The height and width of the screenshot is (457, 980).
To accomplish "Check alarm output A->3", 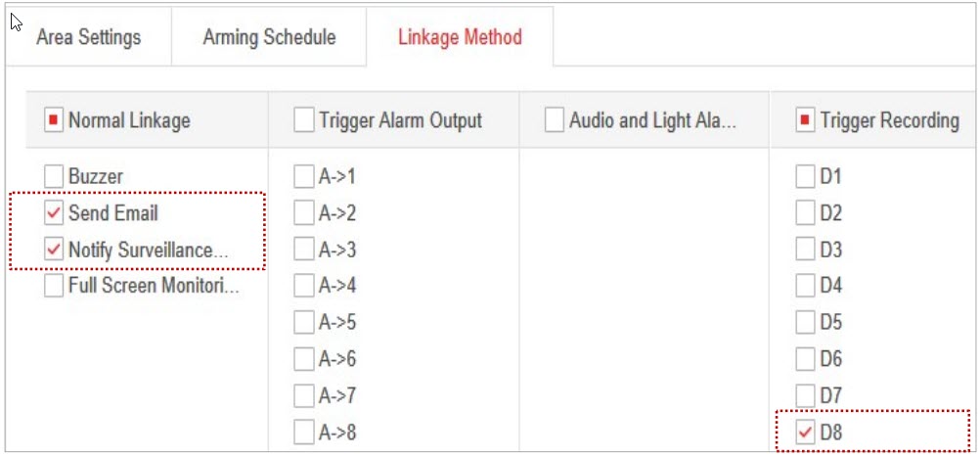I will pyautogui.click(x=304, y=250).
